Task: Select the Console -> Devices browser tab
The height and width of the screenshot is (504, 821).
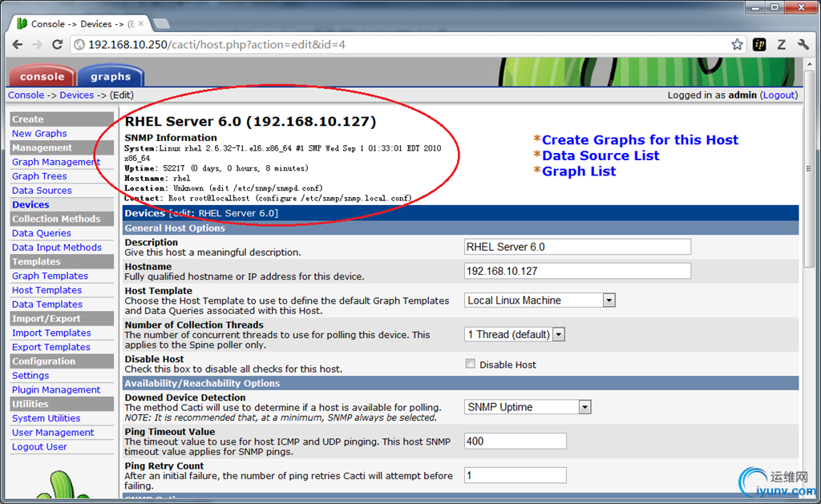Action: pos(79,23)
